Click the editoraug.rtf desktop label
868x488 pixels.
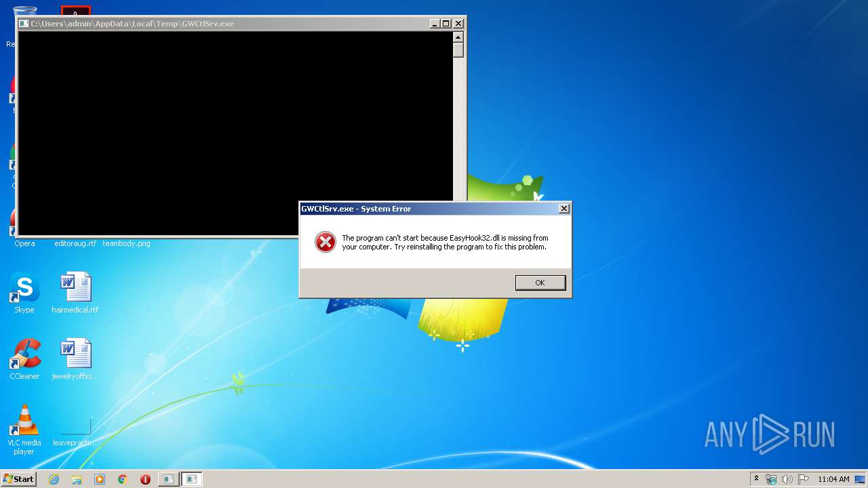pyautogui.click(x=75, y=243)
